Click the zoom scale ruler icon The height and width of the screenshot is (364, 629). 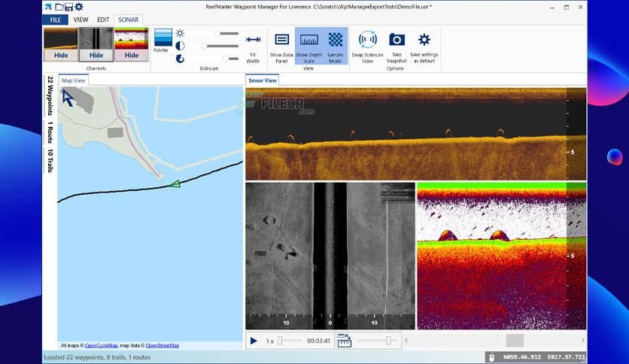coord(344,341)
